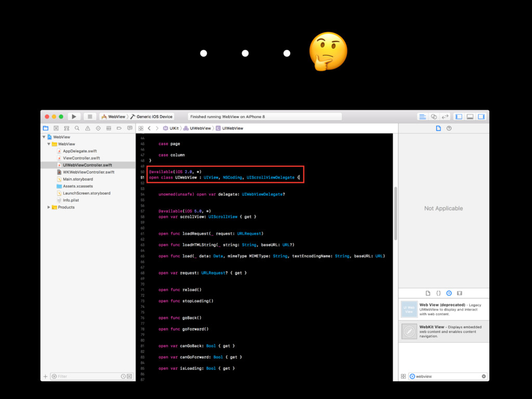Select ViewController.swift file

click(x=81, y=158)
